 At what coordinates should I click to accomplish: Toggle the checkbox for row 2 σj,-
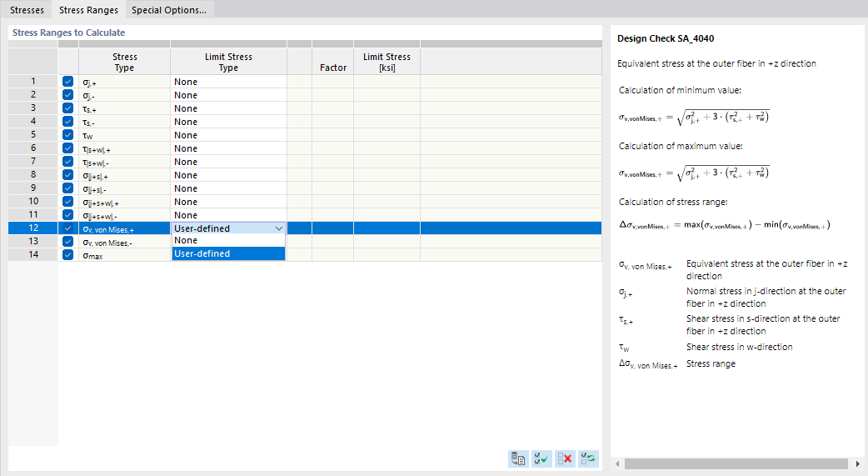coord(67,95)
